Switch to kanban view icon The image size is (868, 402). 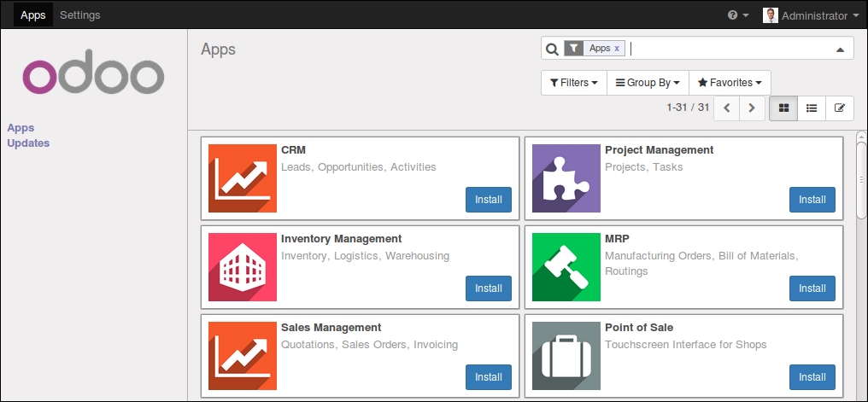(783, 108)
